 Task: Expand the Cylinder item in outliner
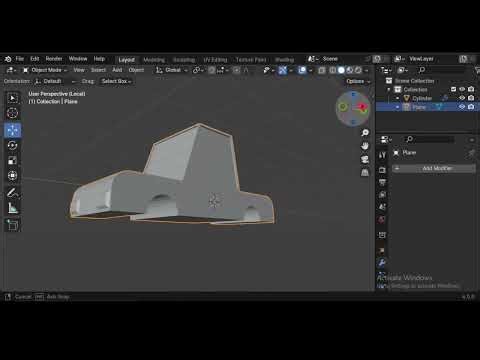pos(397,98)
